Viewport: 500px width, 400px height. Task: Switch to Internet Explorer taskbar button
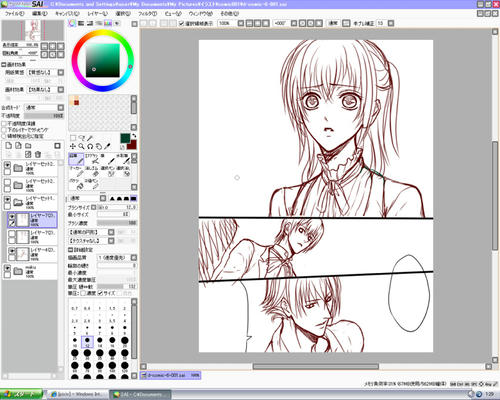pos(77,395)
